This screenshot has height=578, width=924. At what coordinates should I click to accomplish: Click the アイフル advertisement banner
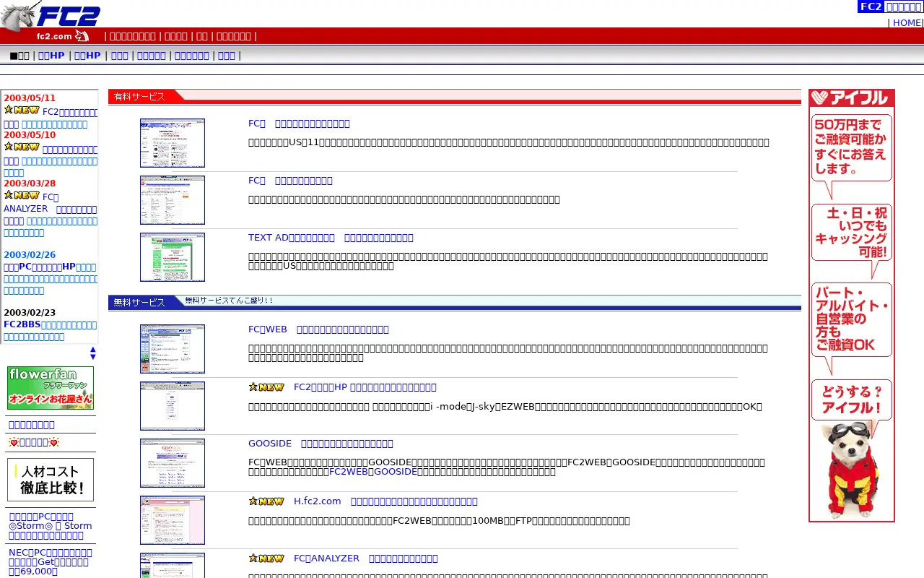pos(852,306)
